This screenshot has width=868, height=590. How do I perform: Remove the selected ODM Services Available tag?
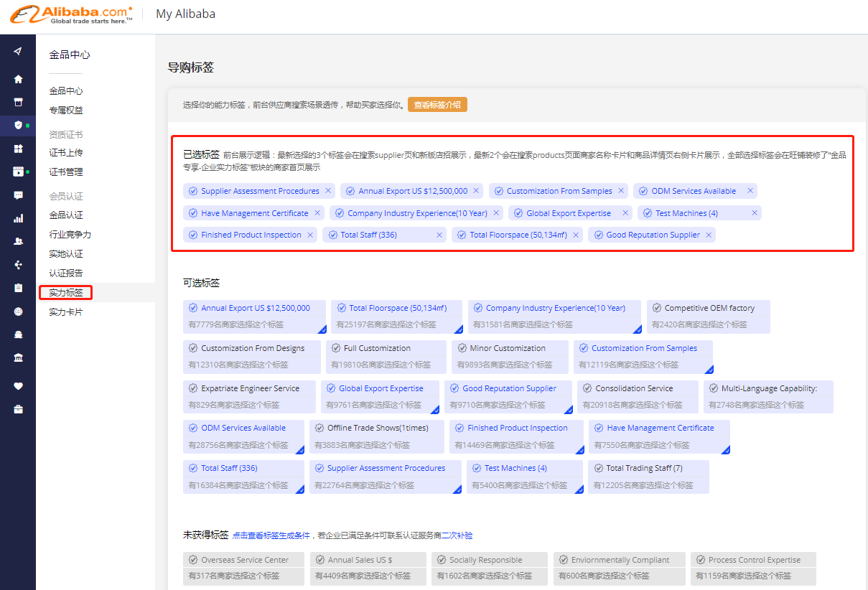pyautogui.click(x=750, y=191)
